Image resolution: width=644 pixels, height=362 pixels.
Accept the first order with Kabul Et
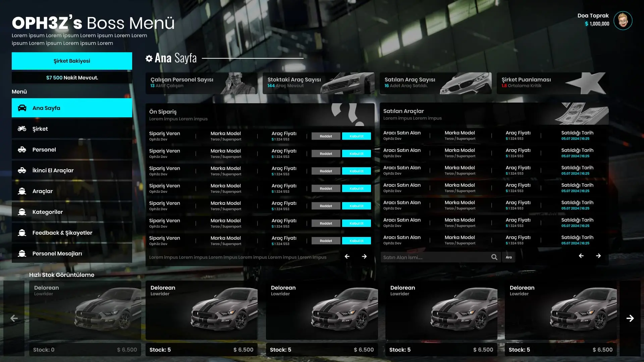[x=356, y=136]
